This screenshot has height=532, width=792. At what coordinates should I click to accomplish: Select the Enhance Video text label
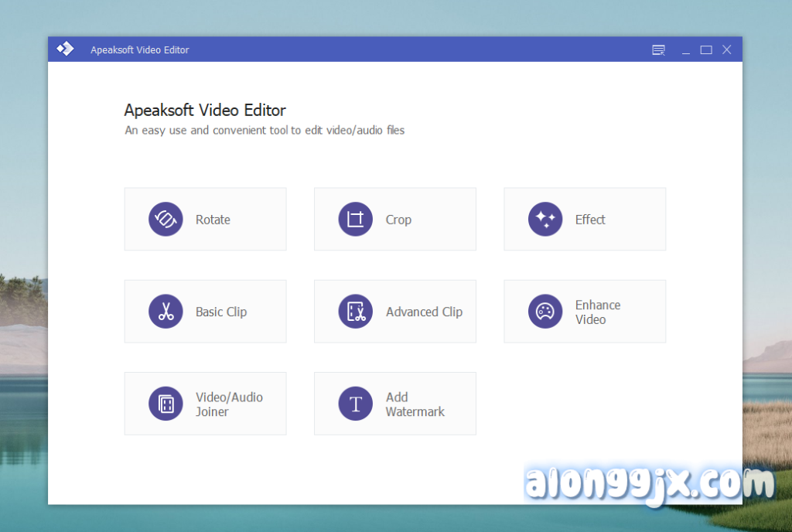[x=597, y=312]
